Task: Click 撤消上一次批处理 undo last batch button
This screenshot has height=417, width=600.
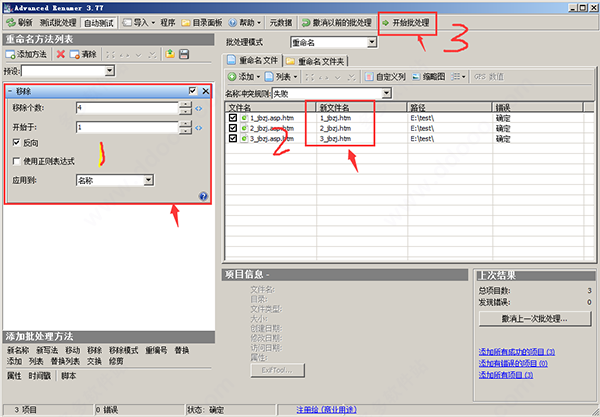Action: pos(535,318)
